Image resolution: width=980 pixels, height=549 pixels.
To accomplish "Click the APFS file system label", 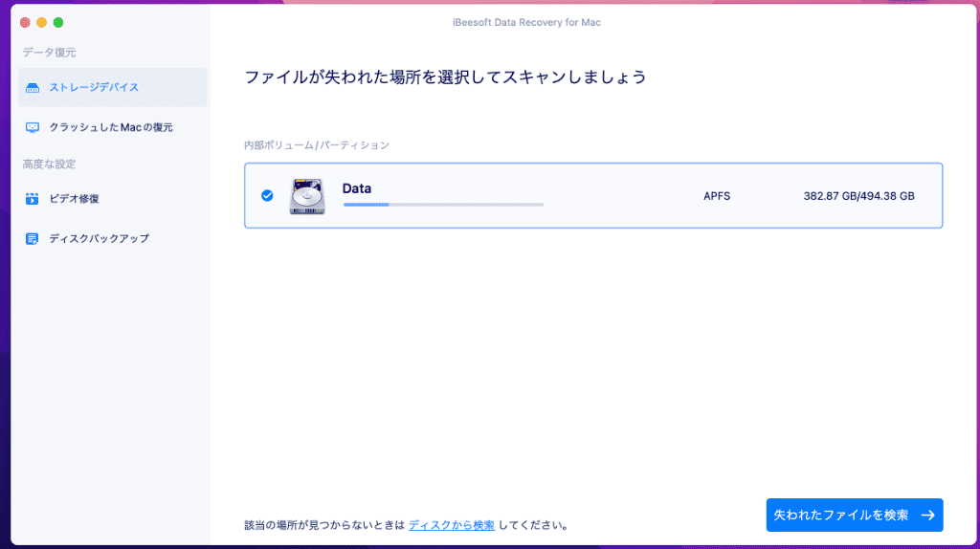I will click(x=717, y=196).
